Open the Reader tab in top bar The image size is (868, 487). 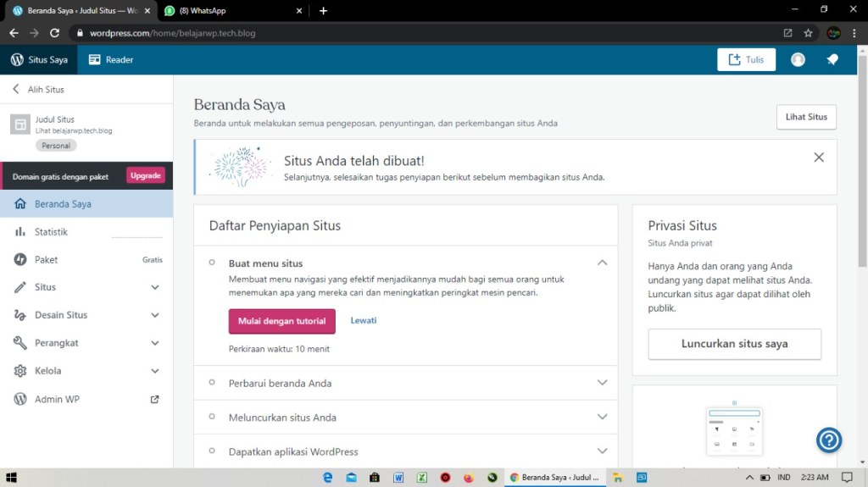[111, 59]
